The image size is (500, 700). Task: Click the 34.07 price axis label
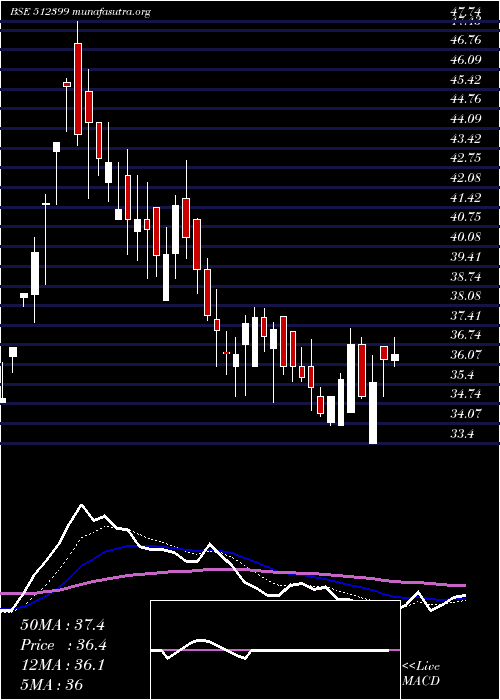click(x=466, y=414)
